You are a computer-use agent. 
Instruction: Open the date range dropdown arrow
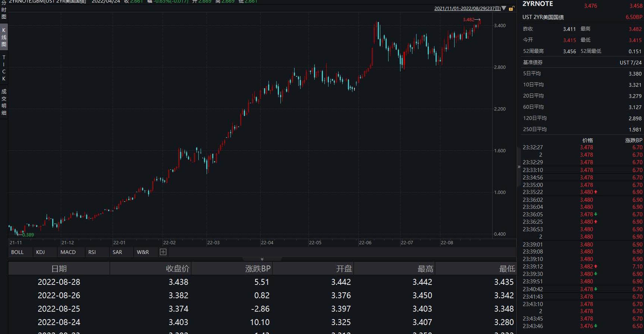tap(504, 8)
